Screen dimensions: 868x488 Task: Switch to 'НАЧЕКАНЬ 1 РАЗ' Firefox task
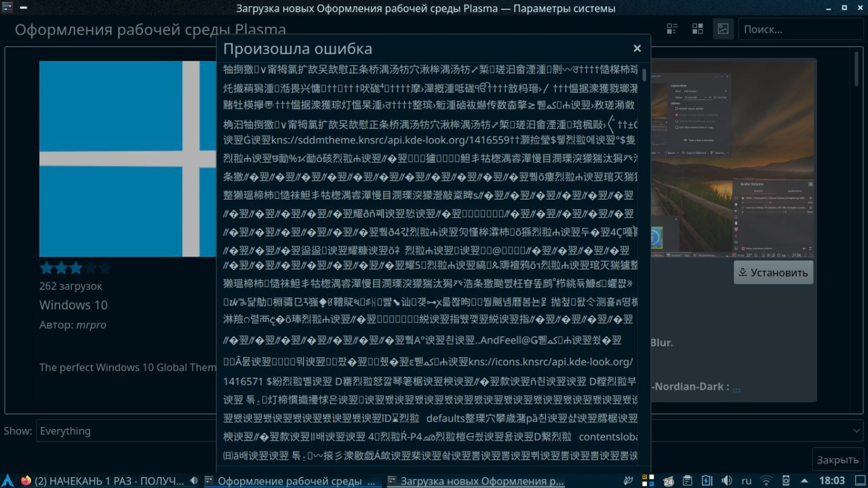pyautogui.click(x=109, y=481)
